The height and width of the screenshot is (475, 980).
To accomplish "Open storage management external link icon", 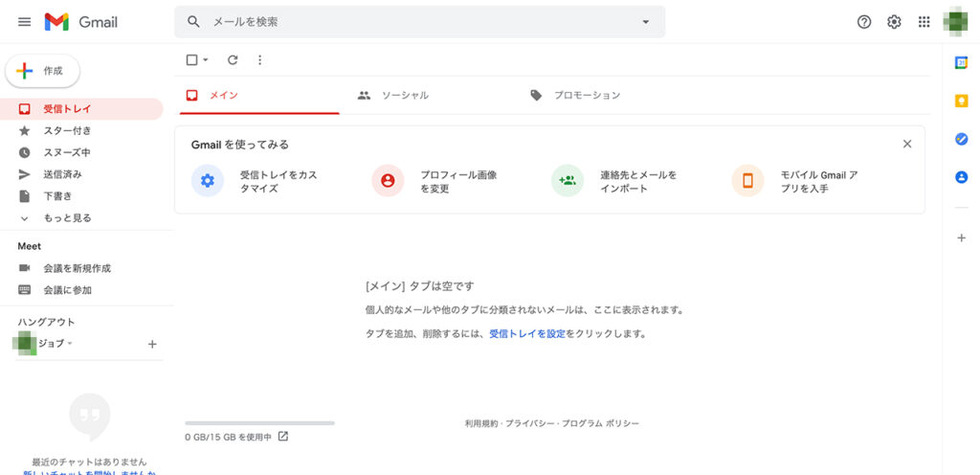I will (283, 437).
